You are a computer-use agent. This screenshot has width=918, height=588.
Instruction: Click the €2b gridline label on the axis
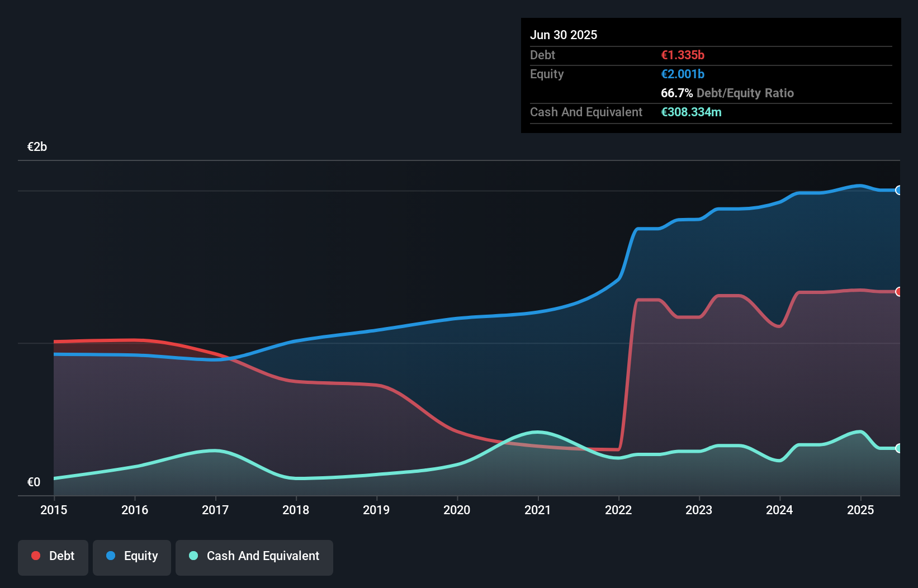tap(37, 146)
